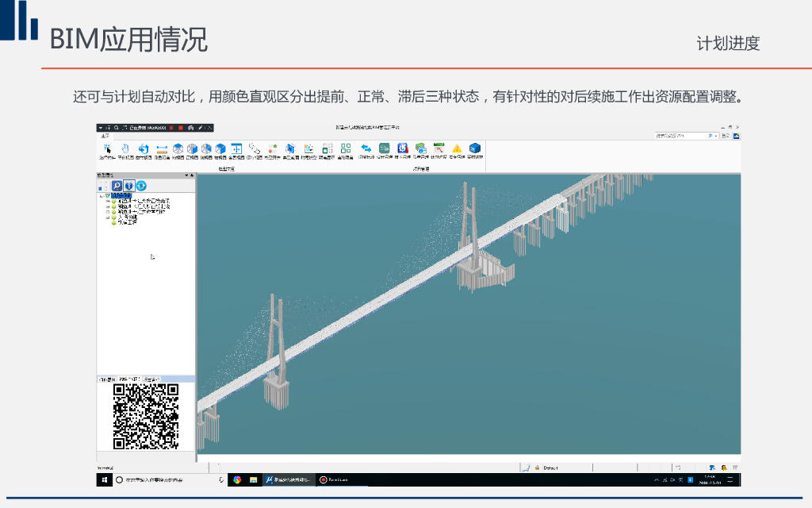Open the blue box model settings icon
The height and width of the screenshot is (508, 812).
[x=290, y=148]
